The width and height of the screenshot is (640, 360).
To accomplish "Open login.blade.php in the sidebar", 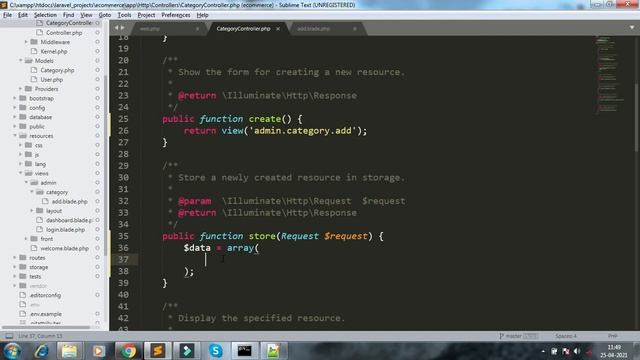I will (65, 229).
